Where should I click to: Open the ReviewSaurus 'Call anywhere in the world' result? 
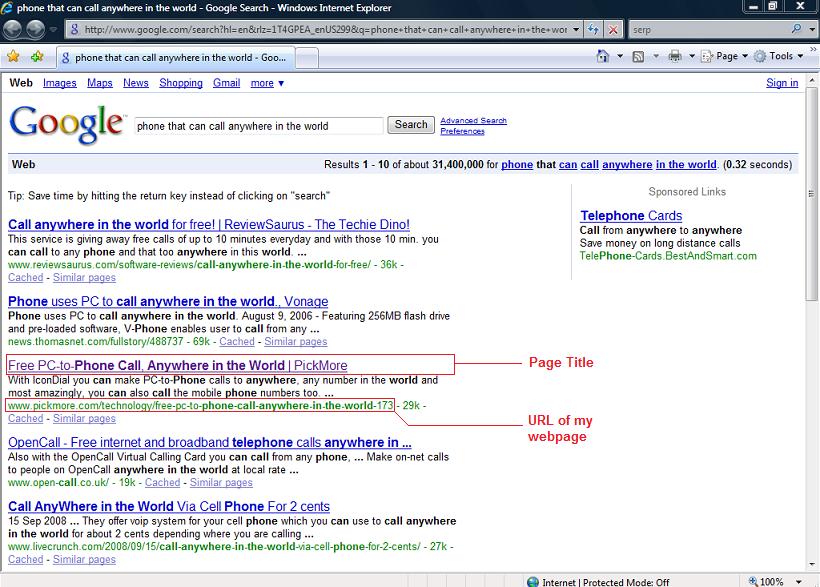coord(209,224)
